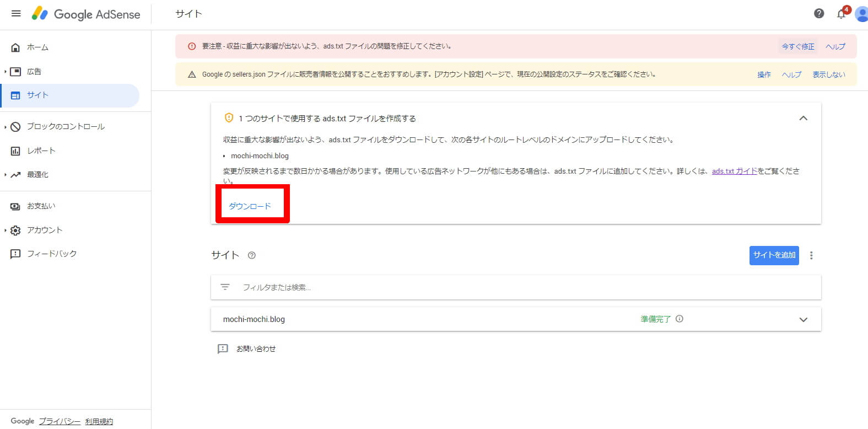
Task: Click the 広告 ads icon in sidebar
Action: coord(15,72)
